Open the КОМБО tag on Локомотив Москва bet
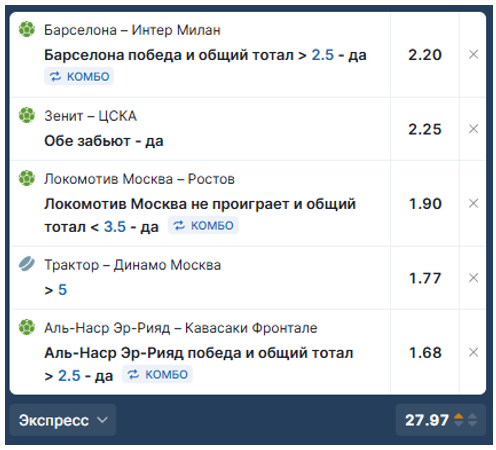The image size is (496, 450). tap(203, 225)
